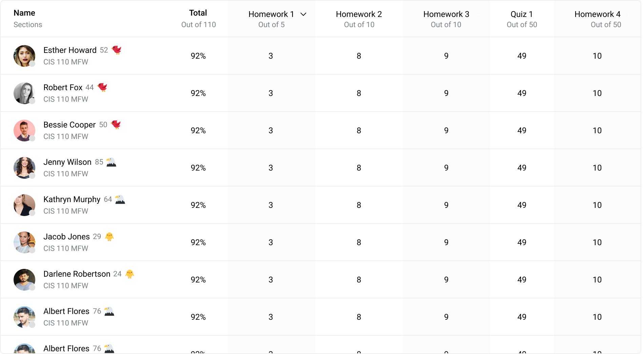Image resolution: width=644 pixels, height=354 pixels.
Task: Click Darlene Robertson's chick badge
Action: 129,274
